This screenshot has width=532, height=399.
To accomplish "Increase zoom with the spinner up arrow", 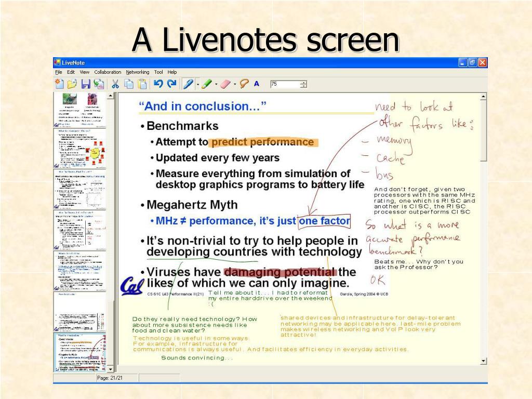I will click(x=303, y=82).
